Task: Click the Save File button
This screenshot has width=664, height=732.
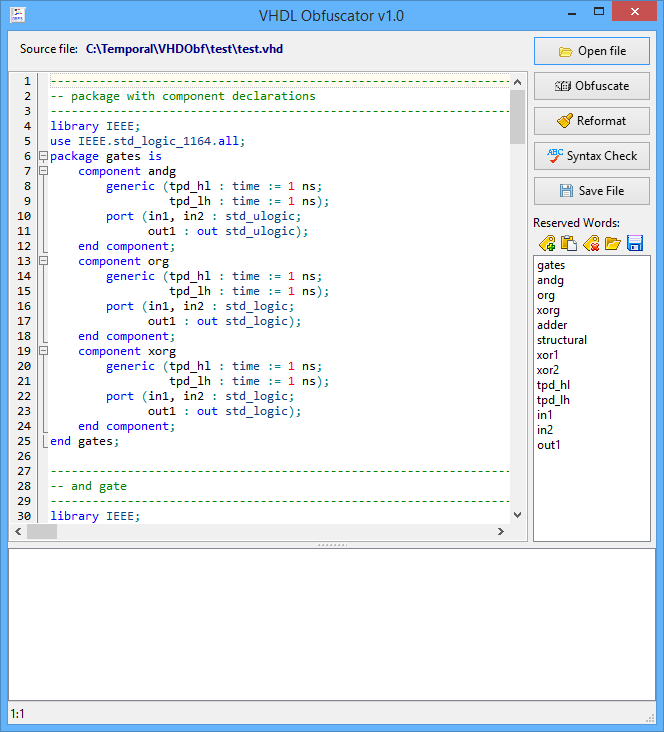Action: [x=592, y=191]
